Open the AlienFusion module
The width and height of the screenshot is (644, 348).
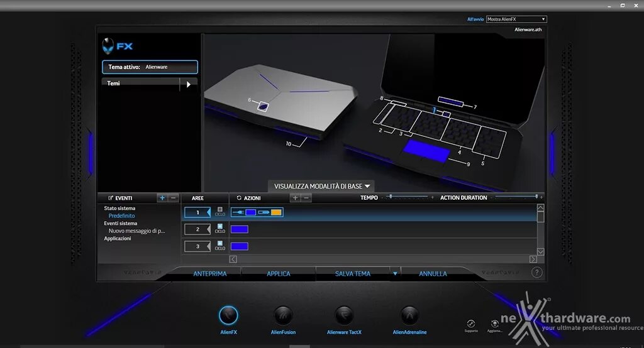pyautogui.click(x=283, y=315)
